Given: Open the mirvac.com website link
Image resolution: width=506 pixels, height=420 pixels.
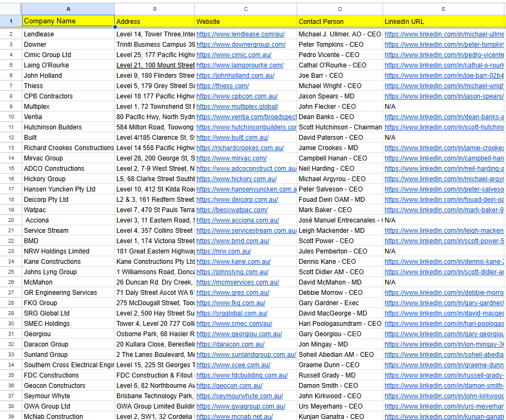Looking at the screenshot, I should pos(231,158).
